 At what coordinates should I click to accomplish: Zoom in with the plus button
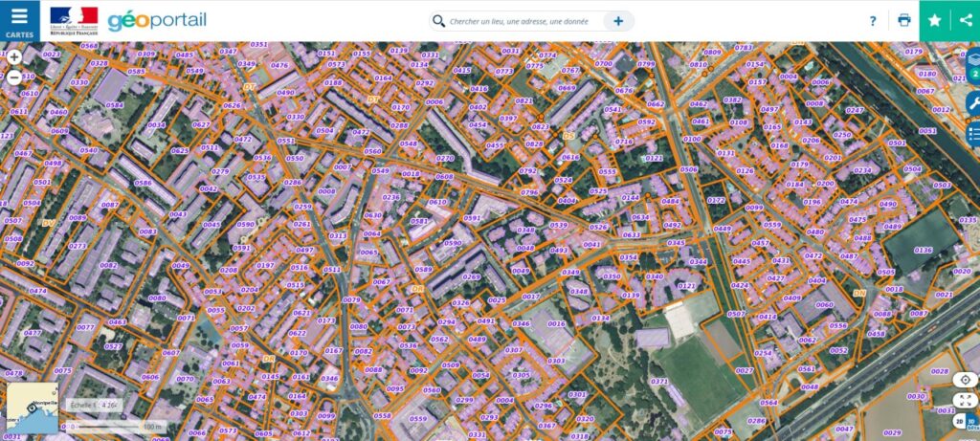[14, 57]
